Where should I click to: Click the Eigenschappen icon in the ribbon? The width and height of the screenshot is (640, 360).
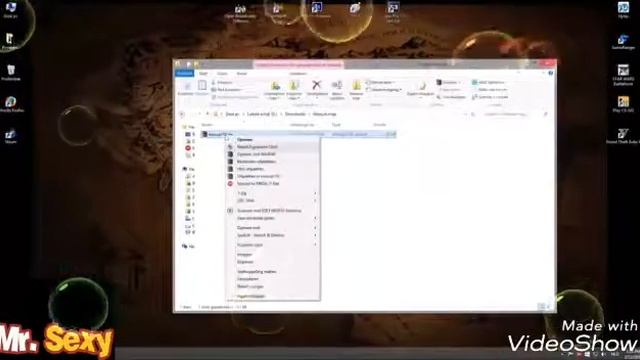pos(421,86)
